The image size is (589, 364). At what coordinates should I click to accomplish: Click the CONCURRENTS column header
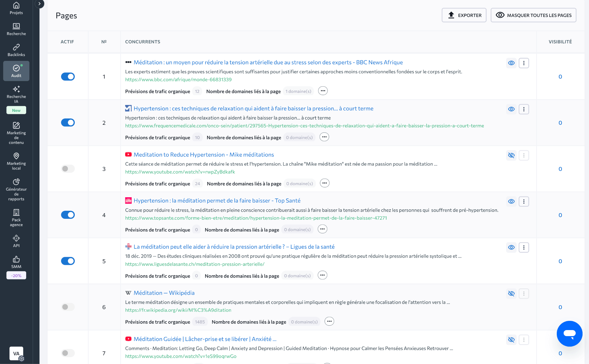click(143, 42)
